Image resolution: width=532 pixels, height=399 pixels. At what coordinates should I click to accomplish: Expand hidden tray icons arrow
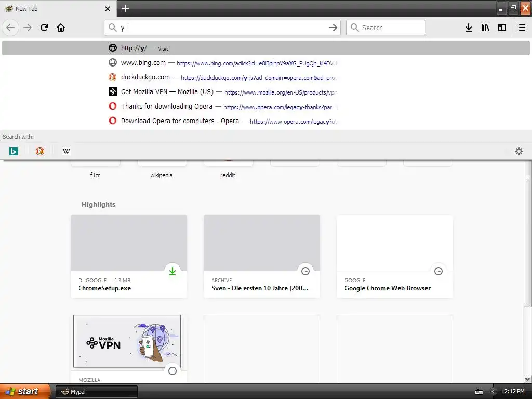click(x=493, y=392)
